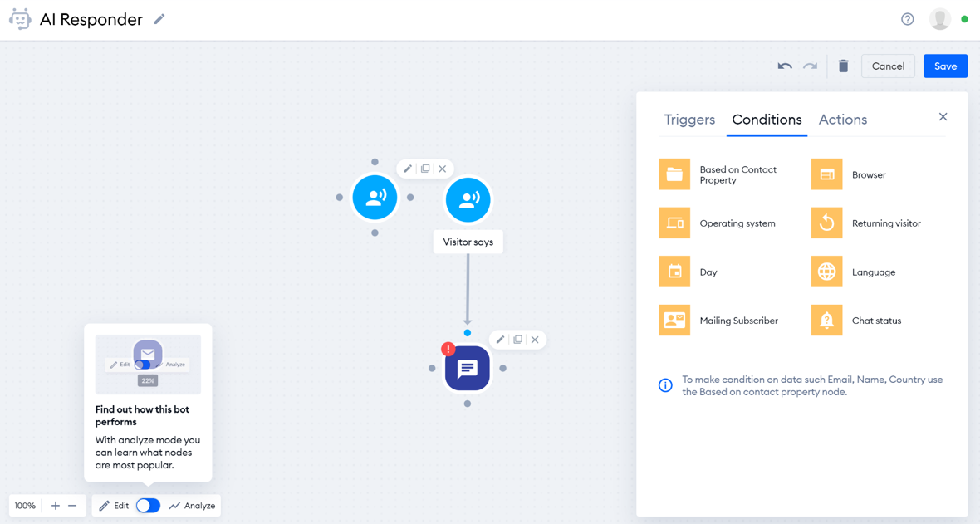Click the trash delete icon
This screenshot has height=524, width=980.
[843, 66]
